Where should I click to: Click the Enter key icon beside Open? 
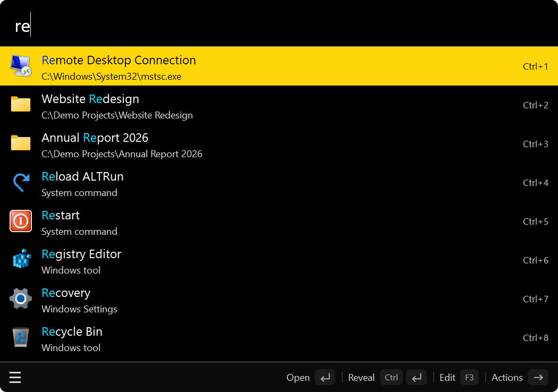tap(325, 378)
